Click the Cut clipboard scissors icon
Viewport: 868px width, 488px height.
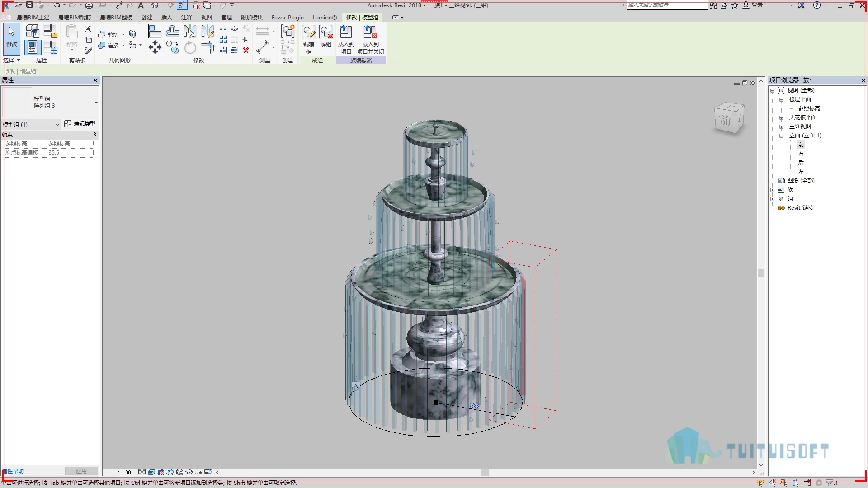88,28
